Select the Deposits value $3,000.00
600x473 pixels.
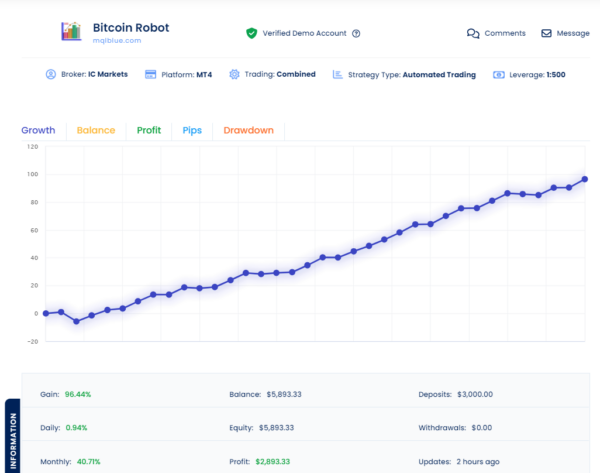point(475,394)
